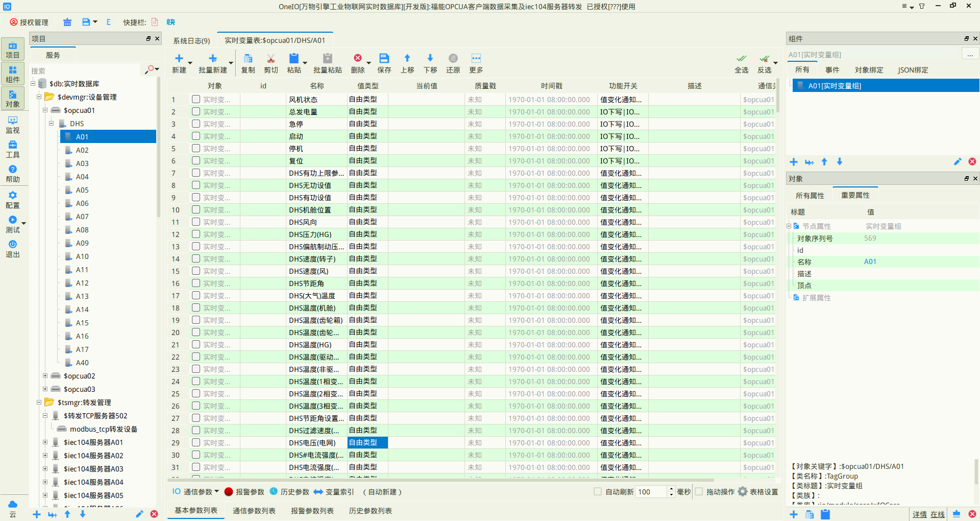Image resolution: width=980 pixels, height=521 pixels.
Task: Switch to the 通信参数列表 tab
Action: coord(254,511)
